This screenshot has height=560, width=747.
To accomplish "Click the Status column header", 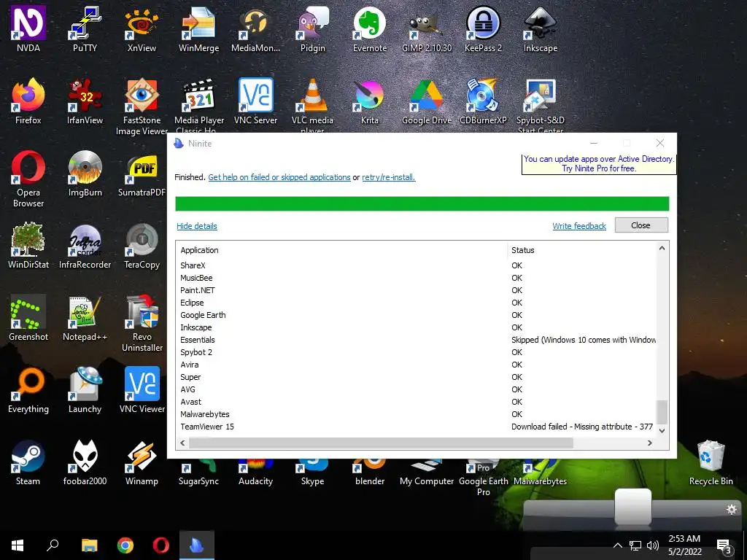I will click(582, 250).
